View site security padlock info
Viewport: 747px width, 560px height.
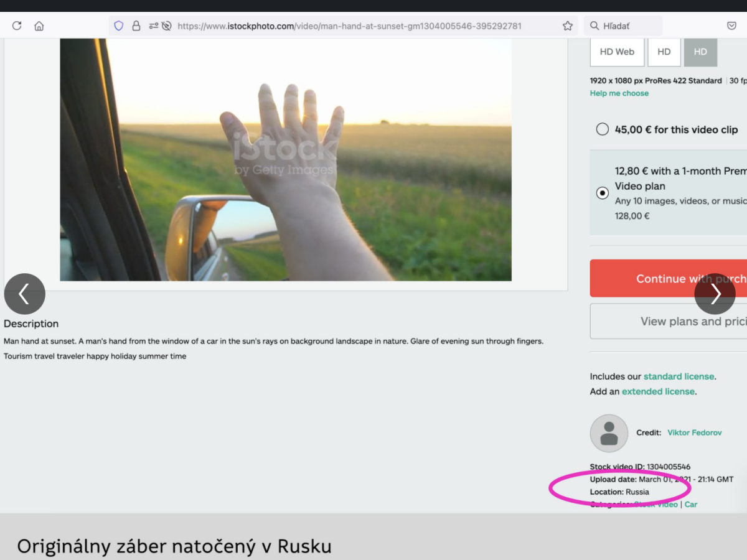pos(136,26)
